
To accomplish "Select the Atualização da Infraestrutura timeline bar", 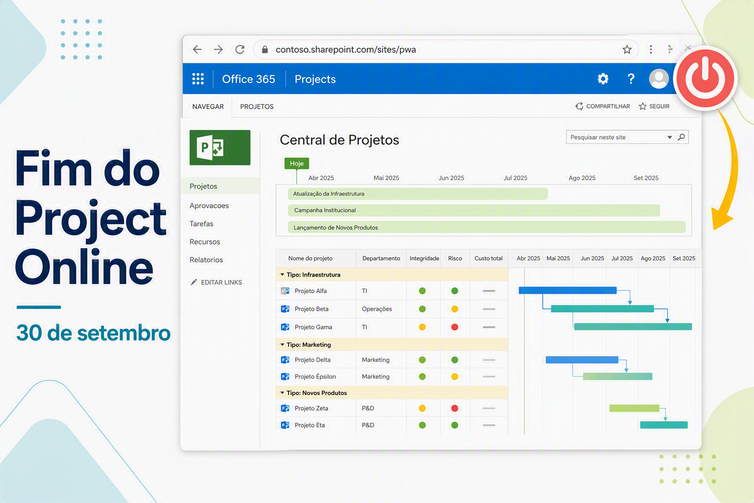I will [x=417, y=194].
